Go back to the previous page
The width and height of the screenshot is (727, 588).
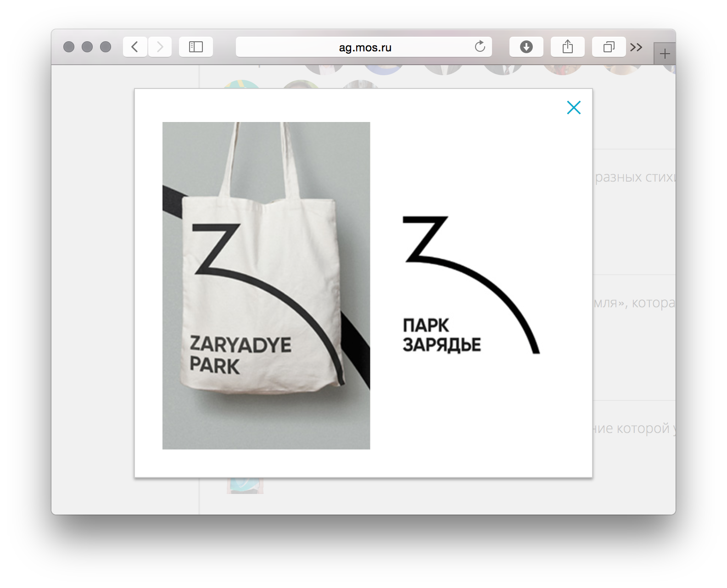(x=135, y=47)
